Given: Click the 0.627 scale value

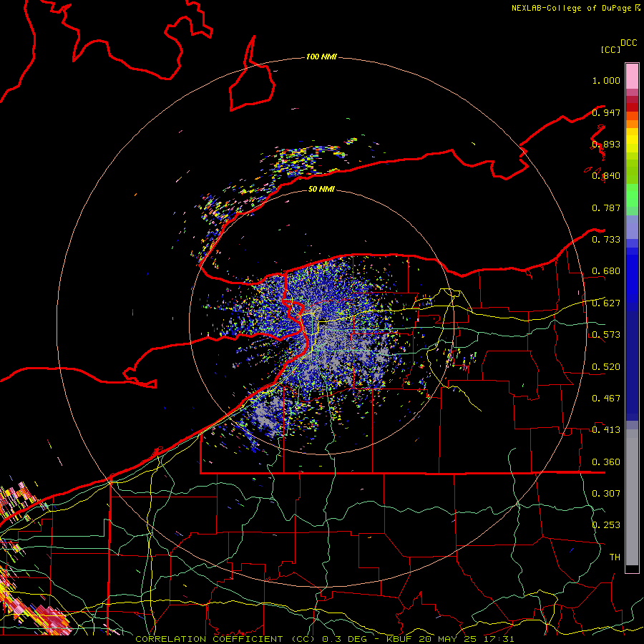Looking at the screenshot, I should 606,303.
